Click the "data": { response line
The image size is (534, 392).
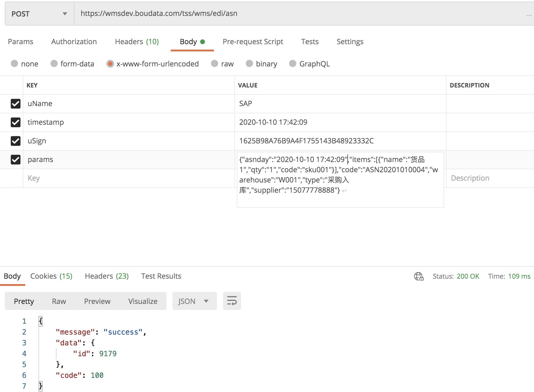click(75, 343)
